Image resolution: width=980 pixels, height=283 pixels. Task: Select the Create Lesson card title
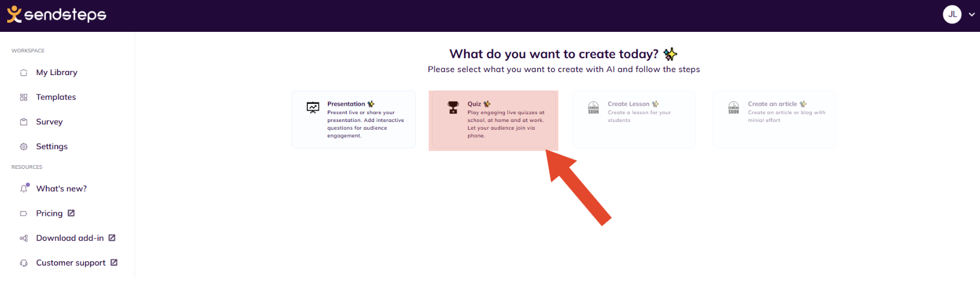(x=628, y=104)
